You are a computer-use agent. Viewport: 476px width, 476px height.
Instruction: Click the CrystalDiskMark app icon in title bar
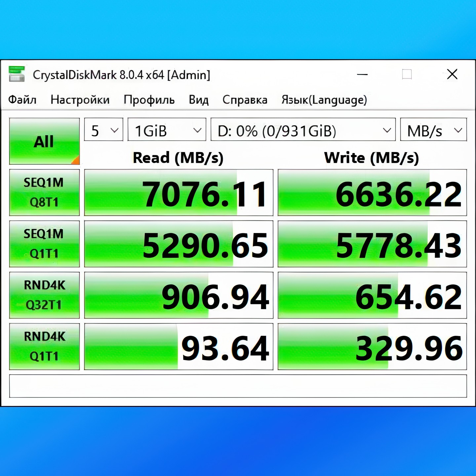[x=17, y=74]
